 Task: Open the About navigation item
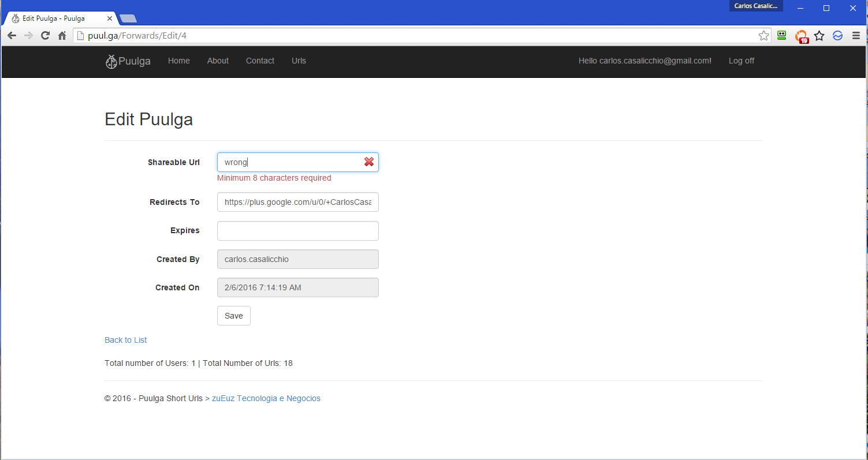click(x=218, y=61)
